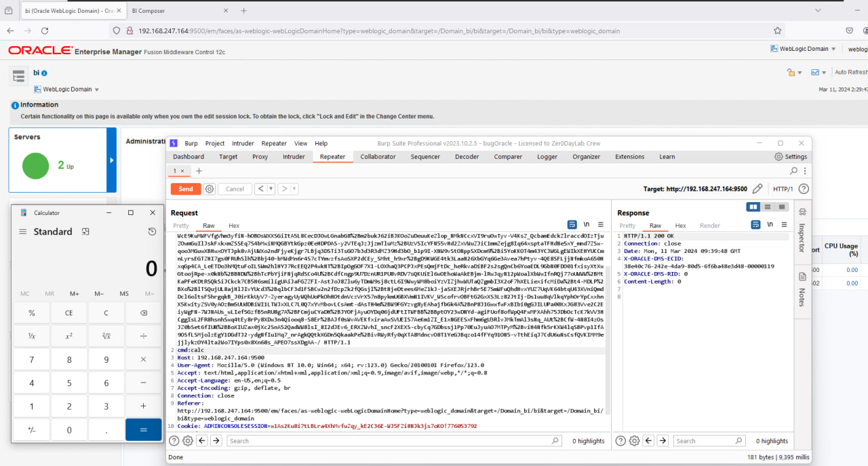
Task: Open the Inspector side panel
Action: [x=802, y=231]
